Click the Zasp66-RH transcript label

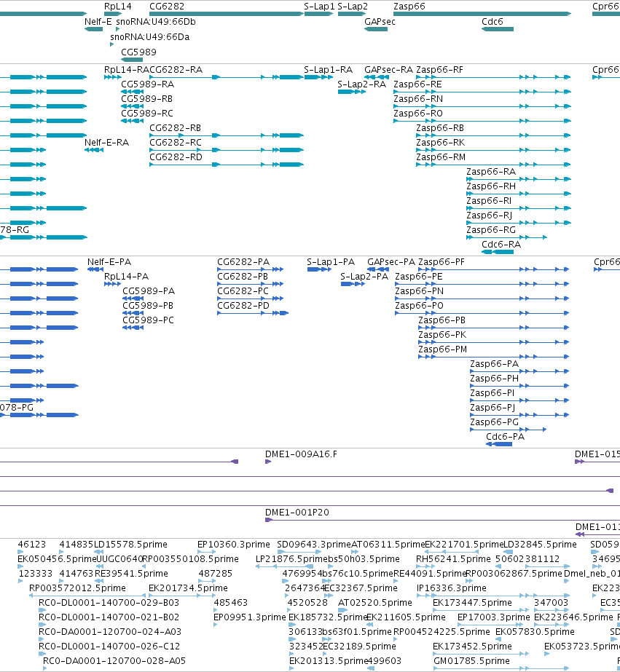491,186
